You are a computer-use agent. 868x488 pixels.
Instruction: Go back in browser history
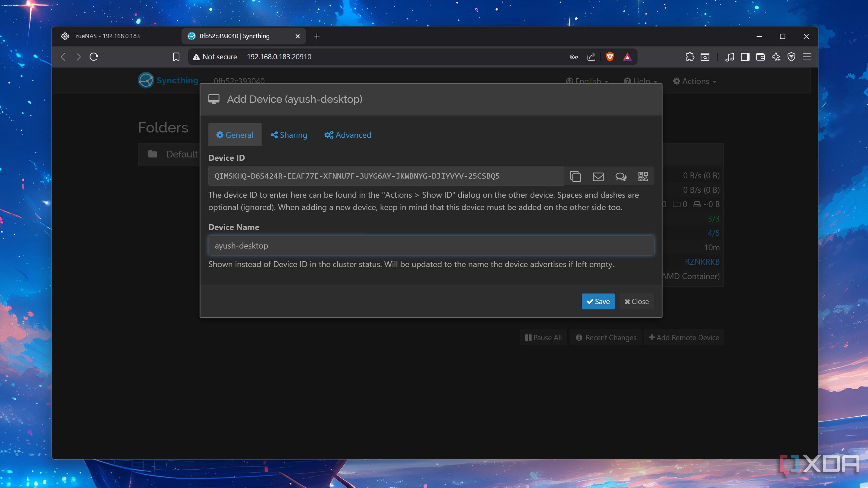[63, 57]
